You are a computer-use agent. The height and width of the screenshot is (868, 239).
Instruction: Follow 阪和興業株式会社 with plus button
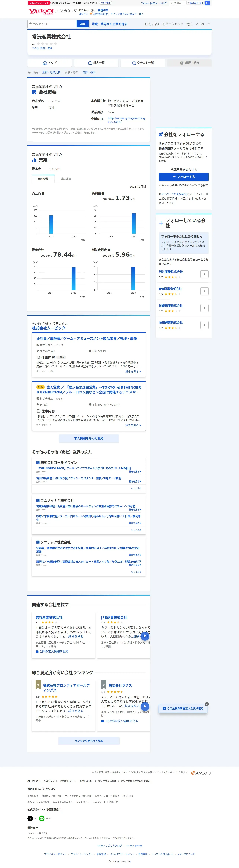[204, 325]
